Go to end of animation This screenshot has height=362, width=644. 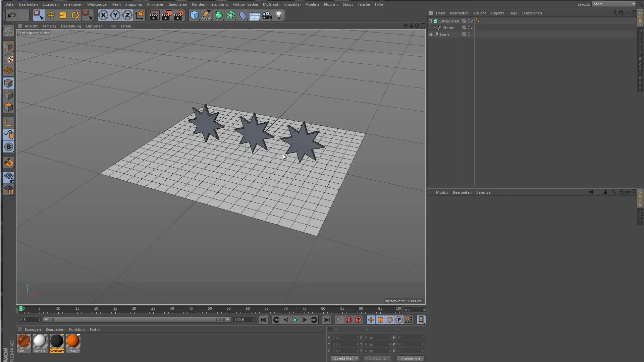coord(327,320)
